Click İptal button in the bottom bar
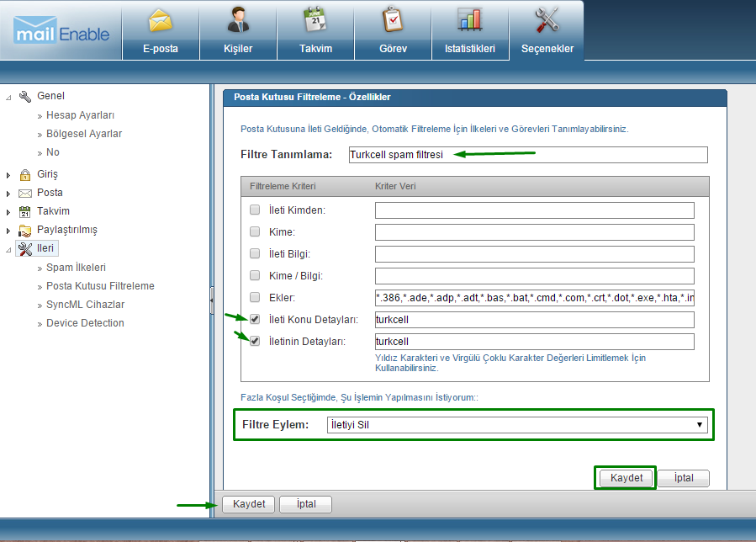 [305, 504]
